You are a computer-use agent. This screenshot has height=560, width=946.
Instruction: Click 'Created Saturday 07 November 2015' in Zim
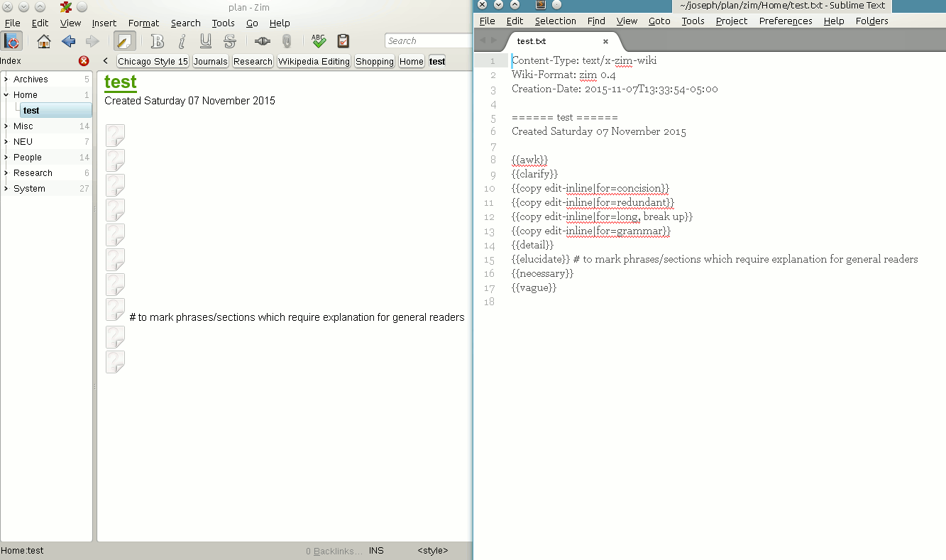tap(189, 101)
